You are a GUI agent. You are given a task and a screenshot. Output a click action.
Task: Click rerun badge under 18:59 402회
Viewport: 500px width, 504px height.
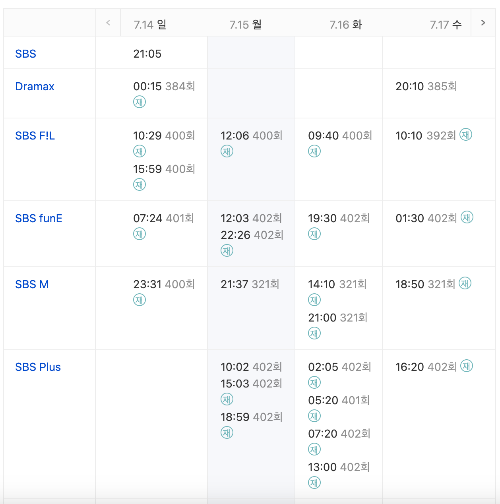coord(227,432)
